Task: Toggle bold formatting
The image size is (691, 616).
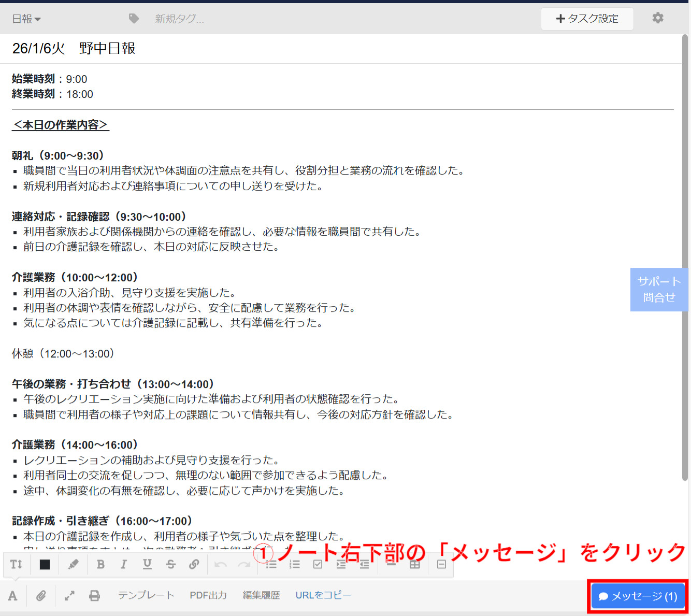Action: (x=100, y=564)
